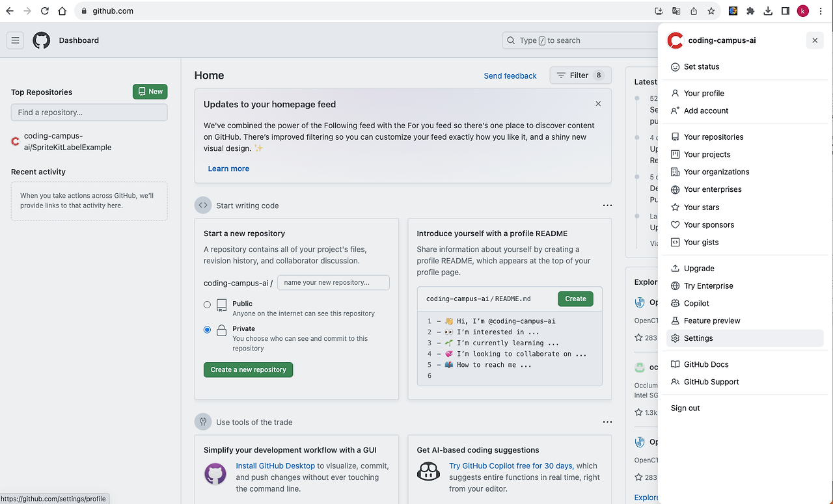833x504 pixels.
Task: Open the Start writing code options menu
Action: pos(607,206)
